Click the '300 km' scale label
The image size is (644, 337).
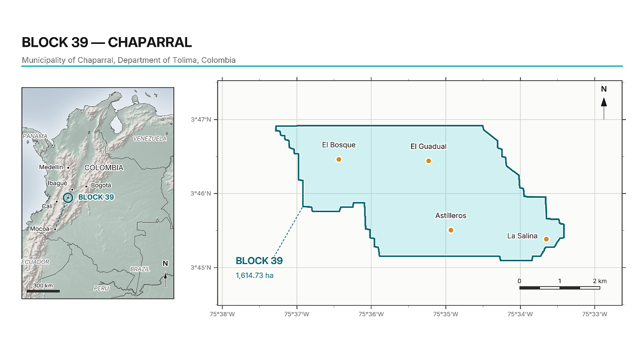pos(43,285)
